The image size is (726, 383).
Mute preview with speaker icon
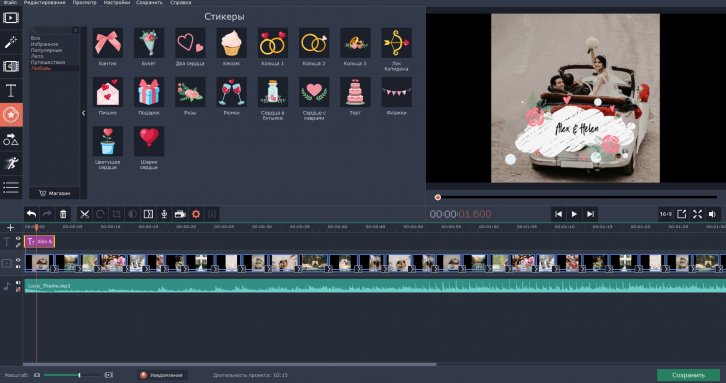click(x=713, y=214)
